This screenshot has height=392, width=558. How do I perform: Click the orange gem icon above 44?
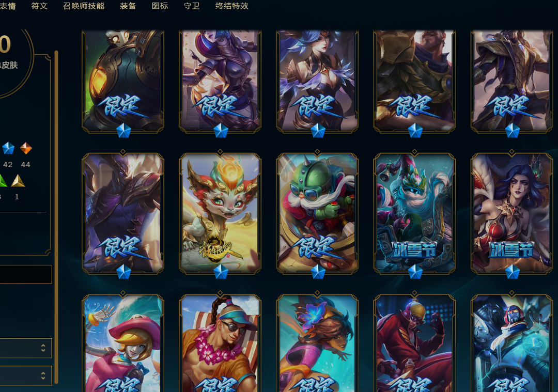click(x=26, y=148)
